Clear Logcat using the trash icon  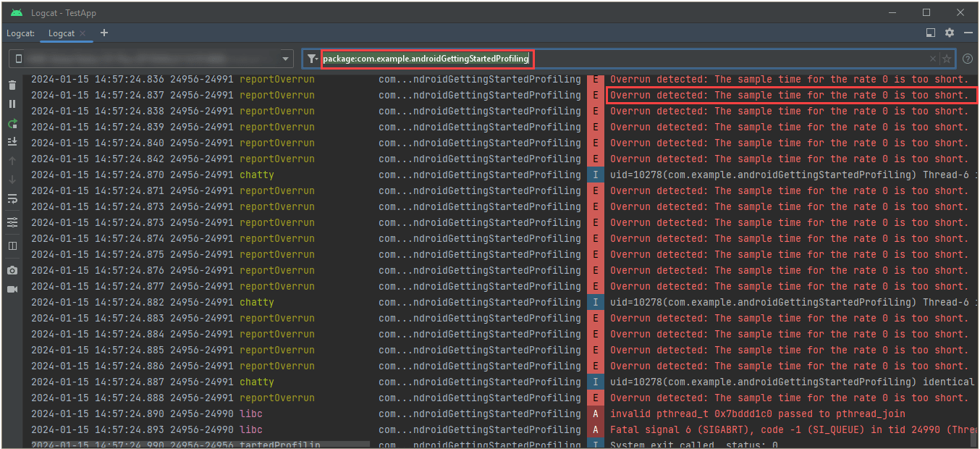12,85
